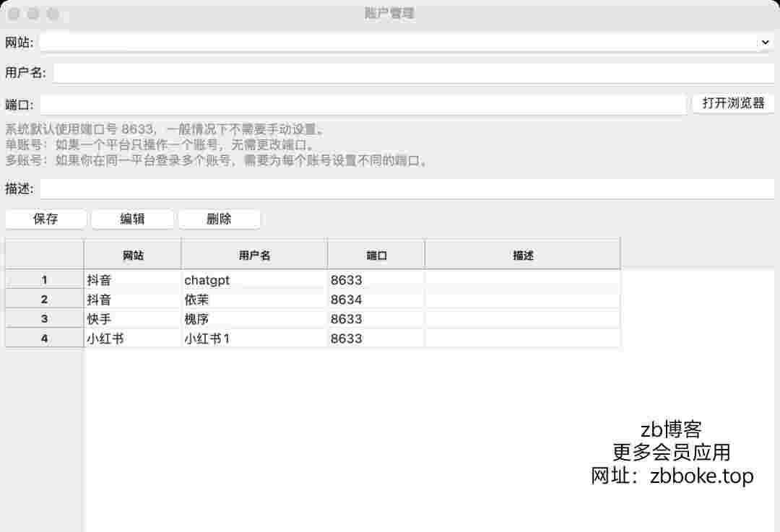Select row header 3
Viewport: 780px width, 532px height.
[44, 319]
